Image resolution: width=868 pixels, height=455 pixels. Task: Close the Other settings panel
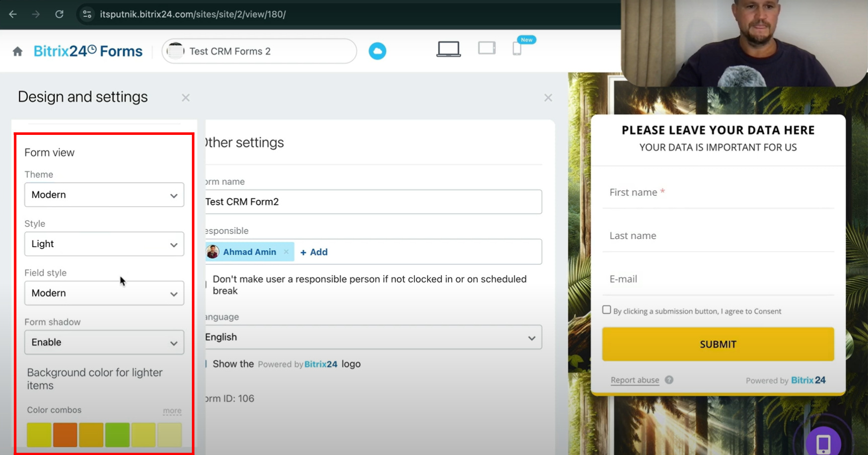[548, 98]
